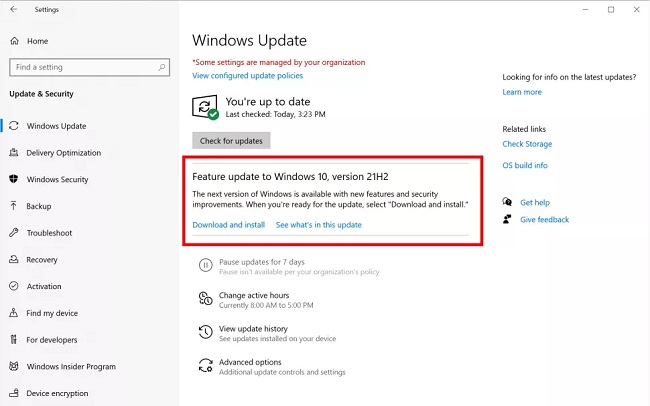Image resolution: width=650 pixels, height=406 pixels.
Task: Open Delivery Optimization settings
Action: [x=64, y=153]
